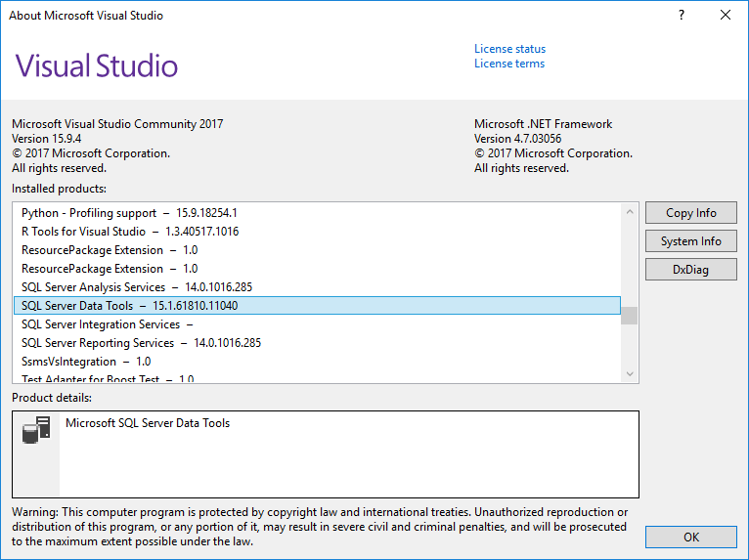Click the System Info button
749x560 pixels.
[x=690, y=241]
